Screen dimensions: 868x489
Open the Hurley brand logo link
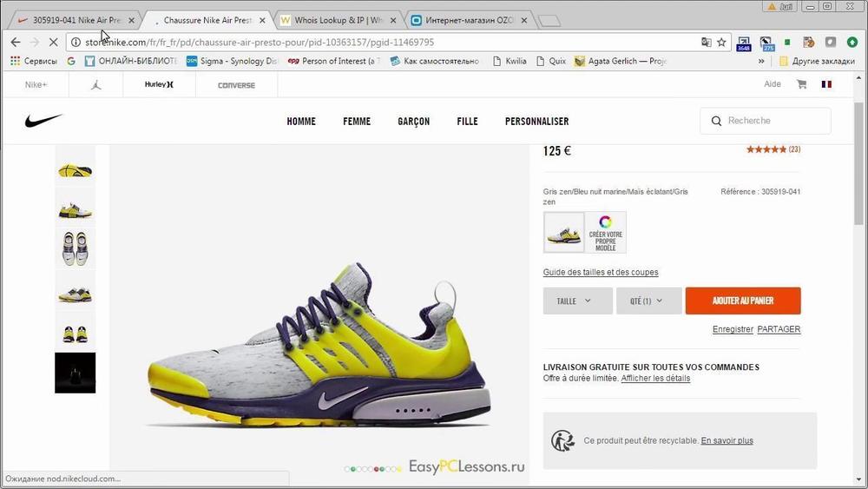(158, 85)
